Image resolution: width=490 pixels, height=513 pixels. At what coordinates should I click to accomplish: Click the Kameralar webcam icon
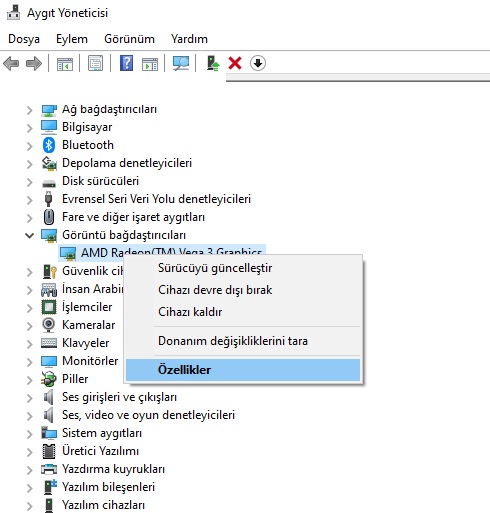(x=49, y=325)
